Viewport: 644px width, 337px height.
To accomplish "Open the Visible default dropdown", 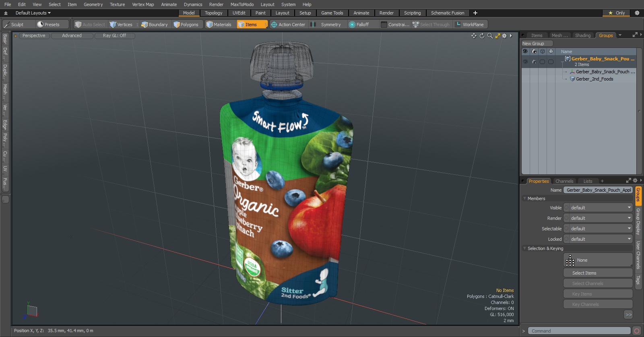I will 598,208.
